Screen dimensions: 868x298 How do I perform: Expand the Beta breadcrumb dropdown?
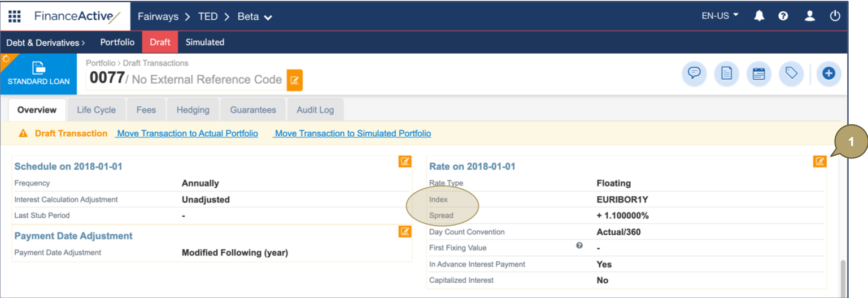click(x=255, y=17)
